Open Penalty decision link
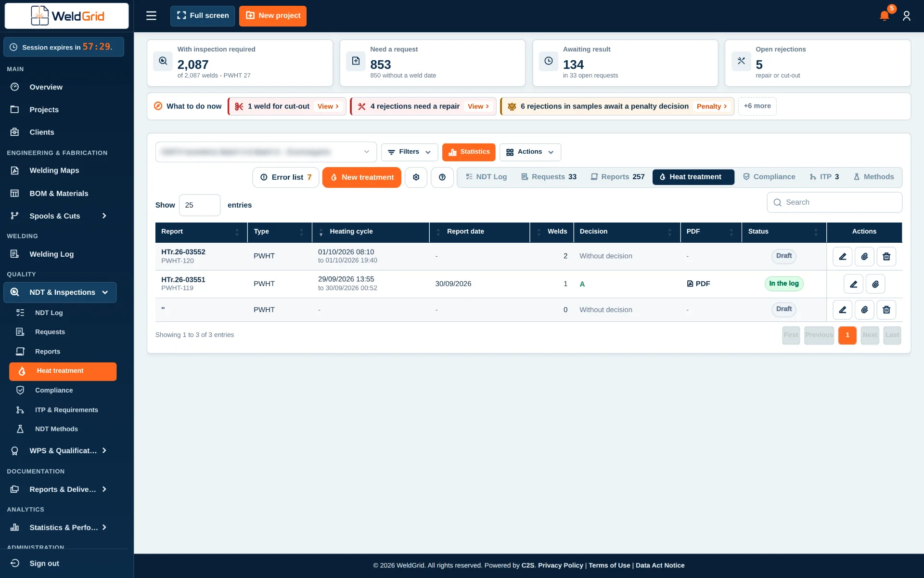Screen dimensions: 924x578 (x=712, y=106)
